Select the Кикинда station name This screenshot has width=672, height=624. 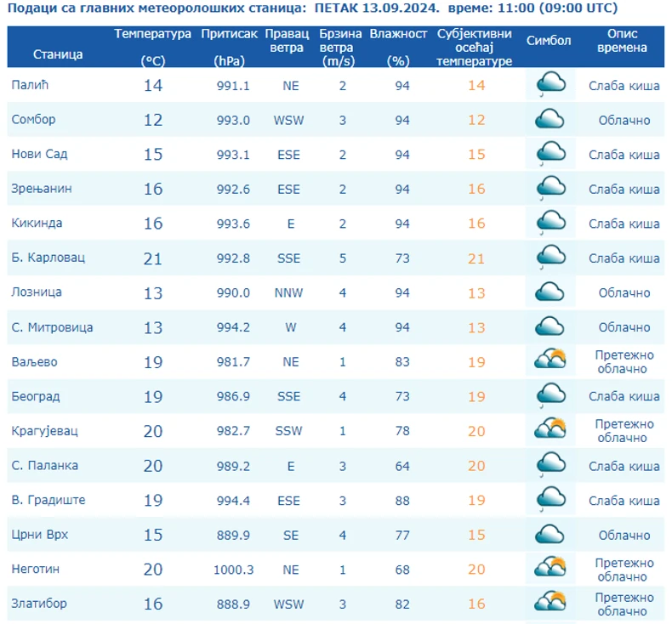(37, 223)
